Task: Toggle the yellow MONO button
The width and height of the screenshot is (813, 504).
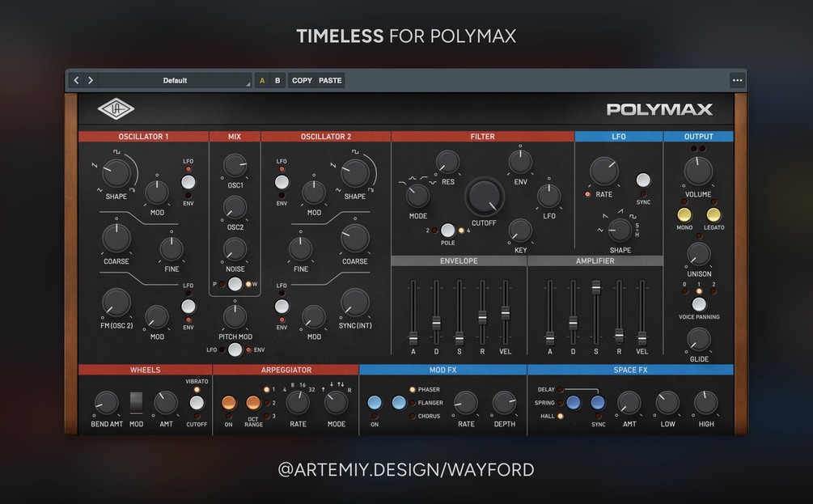Action: tap(684, 214)
